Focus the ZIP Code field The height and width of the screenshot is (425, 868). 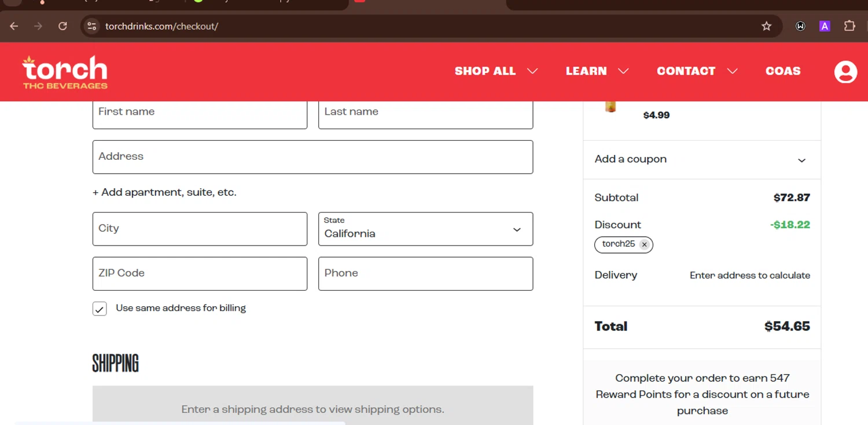click(200, 274)
